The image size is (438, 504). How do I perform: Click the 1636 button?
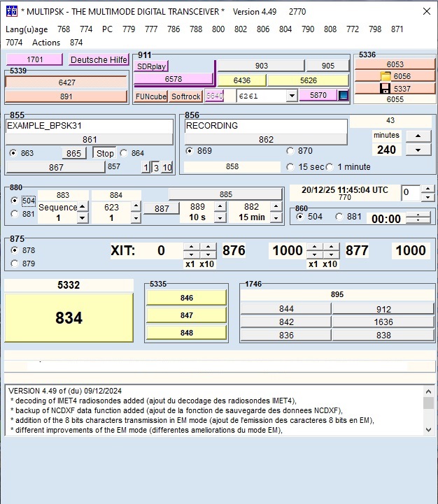383,322
